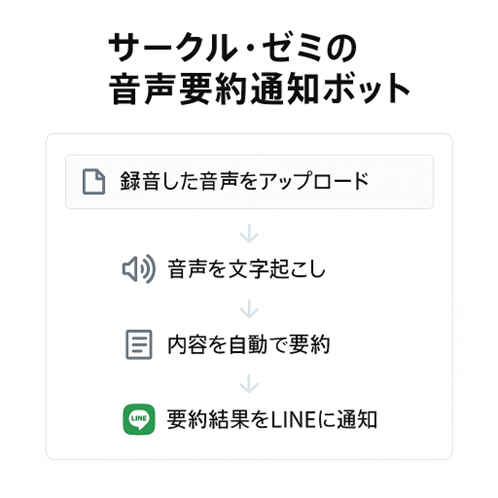
Task: Click the word 要約 ending the third step
Action: 310,345
